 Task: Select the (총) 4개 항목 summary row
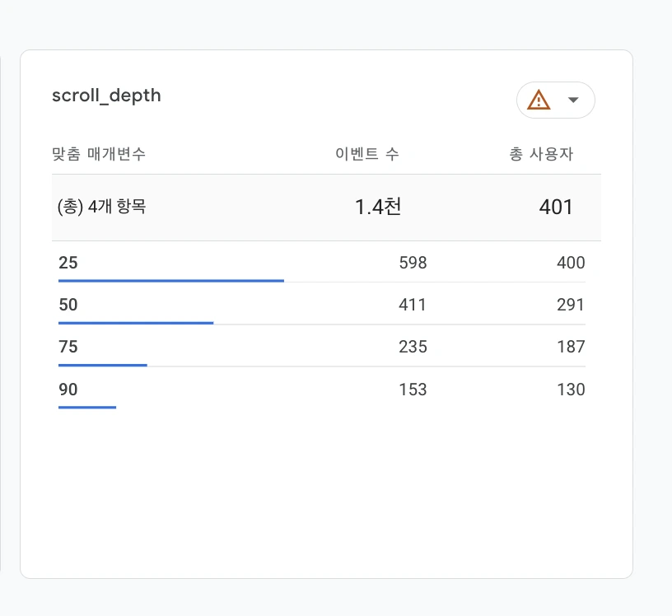point(102,208)
